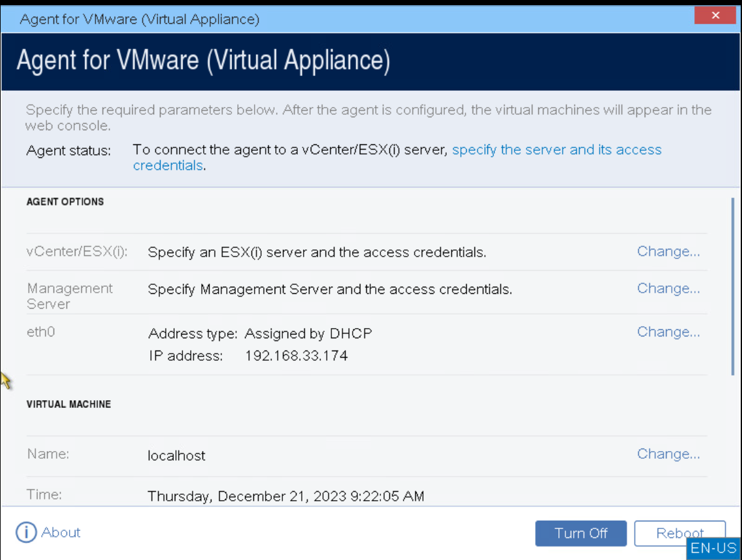Image resolution: width=742 pixels, height=560 pixels.
Task: Click the window title bar text
Action: pyautogui.click(x=140, y=19)
